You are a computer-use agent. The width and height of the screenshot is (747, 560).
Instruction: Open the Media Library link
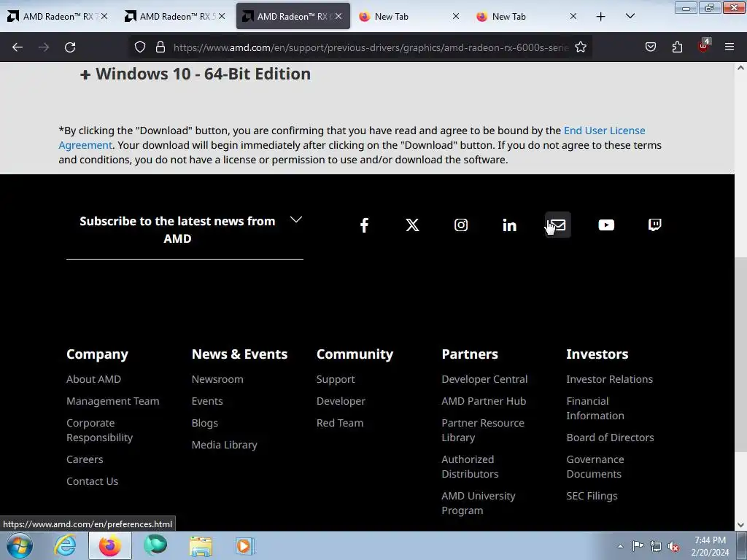pyautogui.click(x=225, y=445)
